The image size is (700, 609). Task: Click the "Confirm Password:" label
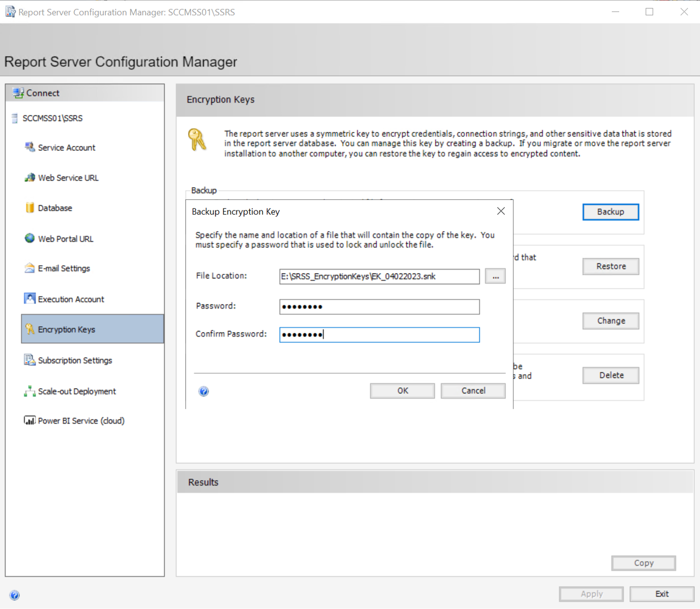pyautogui.click(x=231, y=334)
